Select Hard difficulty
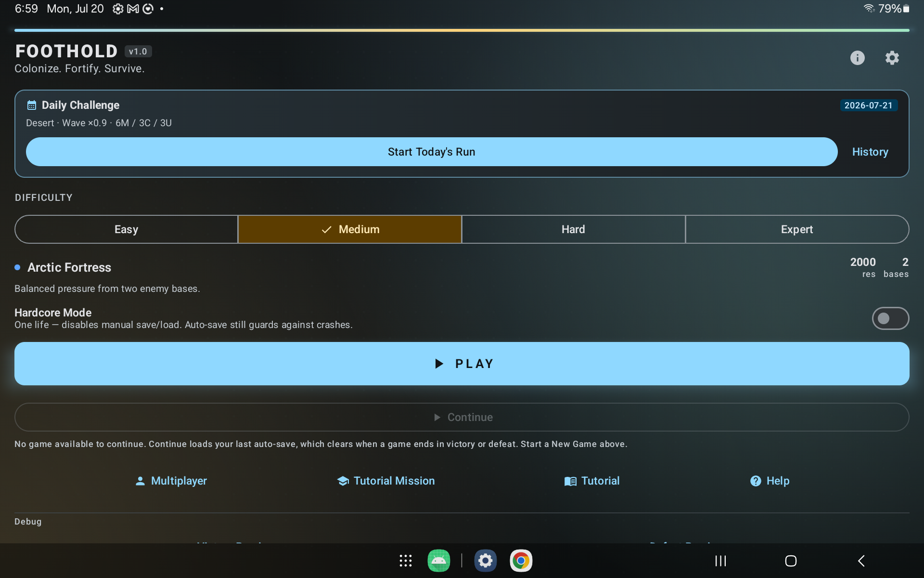The width and height of the screenshot is (924, 578). point(573,229)
